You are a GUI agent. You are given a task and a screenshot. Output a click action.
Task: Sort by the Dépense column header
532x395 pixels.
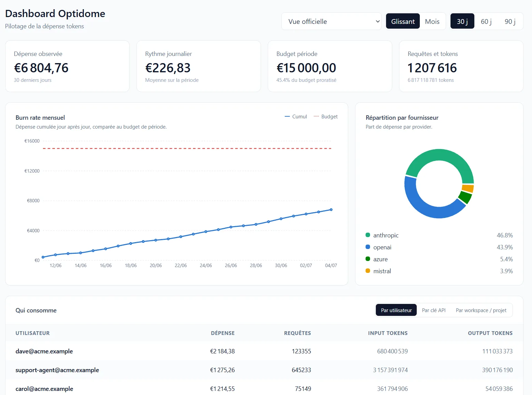pos(223,333)
